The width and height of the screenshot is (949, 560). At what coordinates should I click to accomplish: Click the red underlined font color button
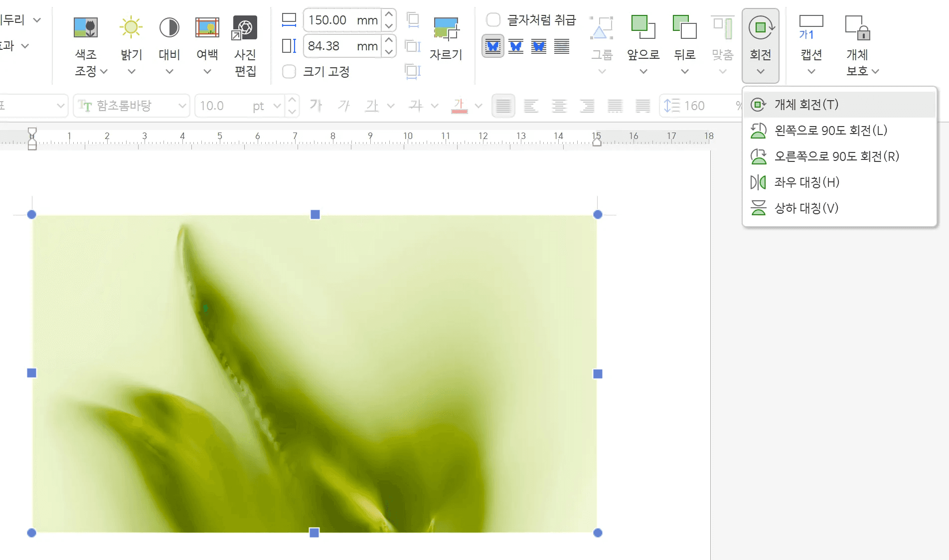(x=459, y=106)
